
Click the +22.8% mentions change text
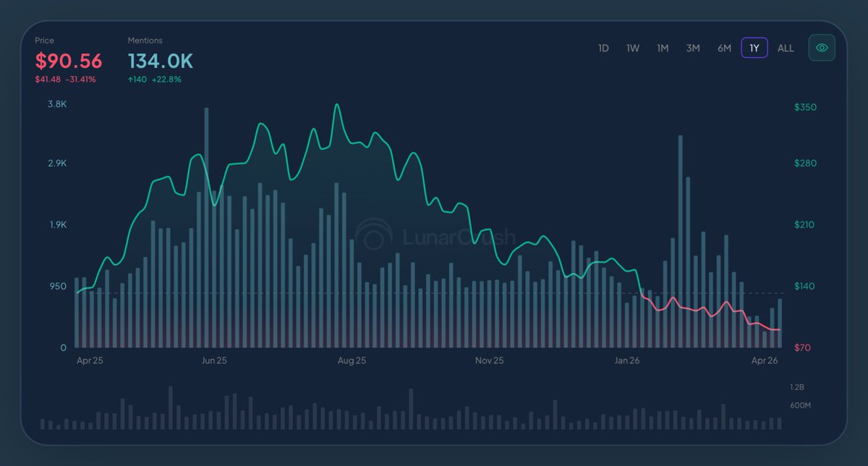(x=166, y=79)
